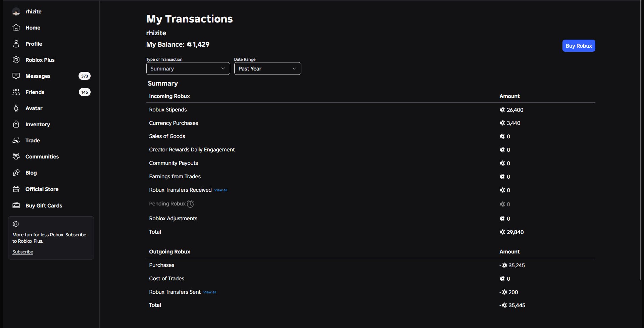Click the Robux icon next to 26,400
Viewport: 644px width, 328px height.
point(502,110)
